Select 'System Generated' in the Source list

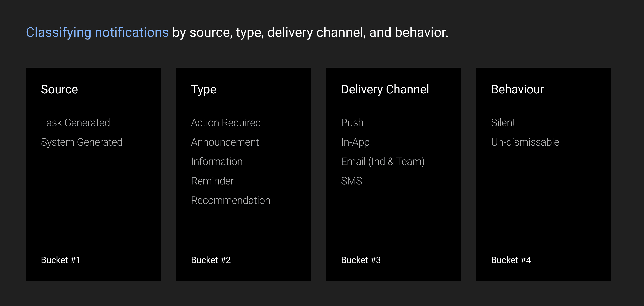tap(82, 142)
